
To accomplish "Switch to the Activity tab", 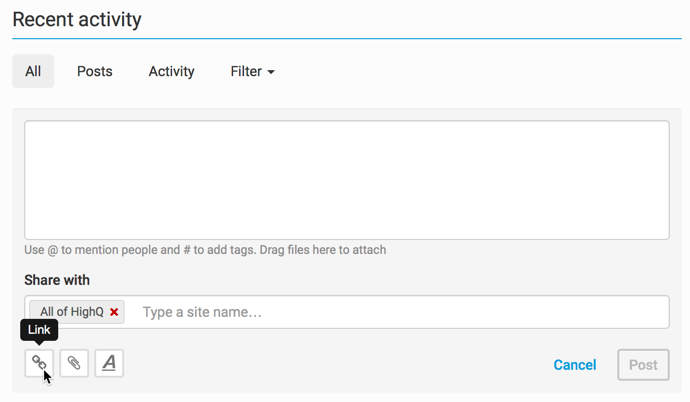I will tap(171, 72).
